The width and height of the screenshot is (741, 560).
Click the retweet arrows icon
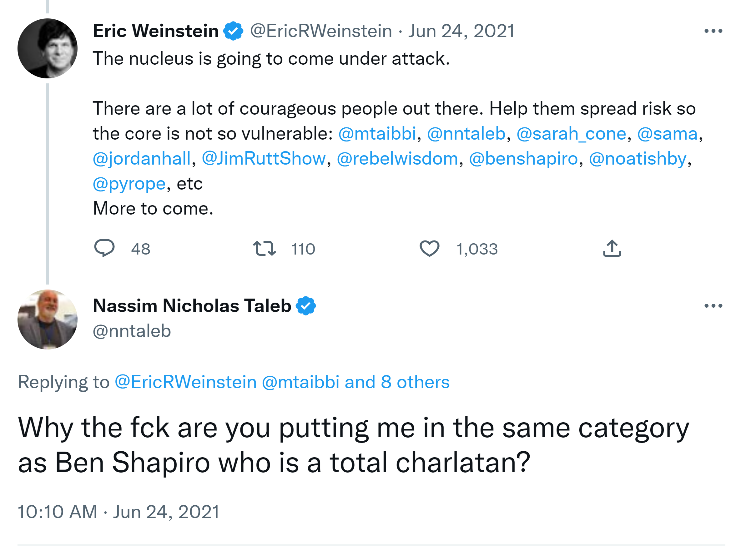point(264,248)
